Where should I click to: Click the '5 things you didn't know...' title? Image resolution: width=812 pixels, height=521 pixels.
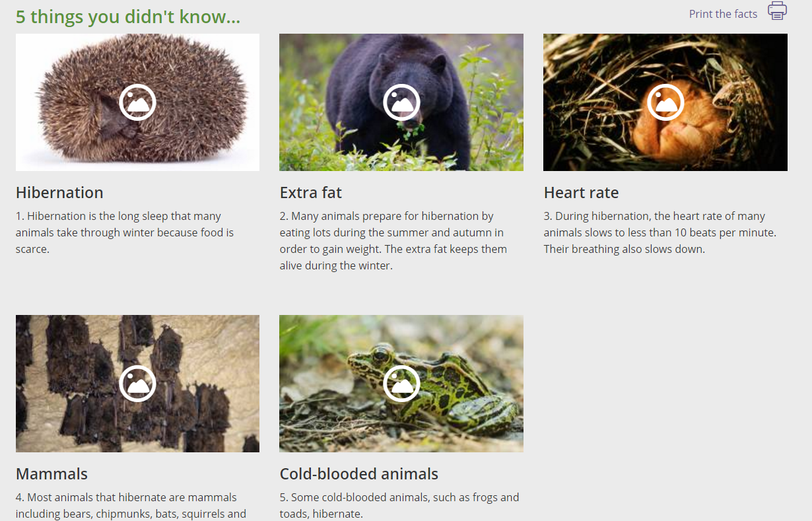pos(128,17)
